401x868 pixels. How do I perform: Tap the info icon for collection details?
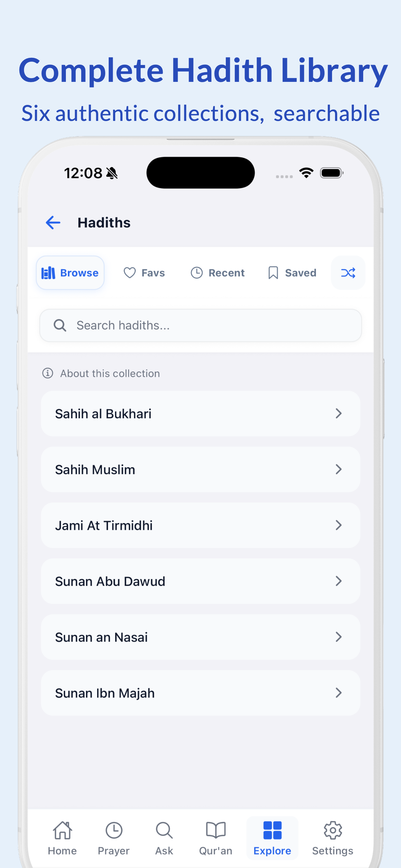click(x=47, y=373)
